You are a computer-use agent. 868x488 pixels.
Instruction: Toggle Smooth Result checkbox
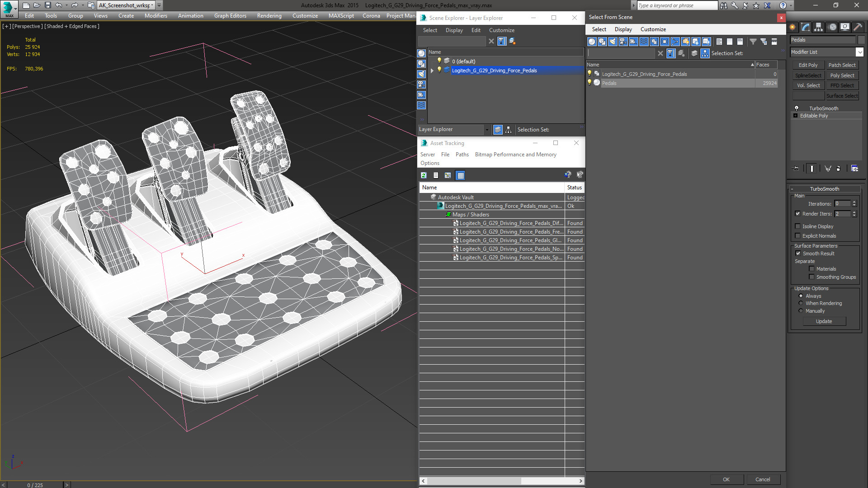(x=798, y=253)
